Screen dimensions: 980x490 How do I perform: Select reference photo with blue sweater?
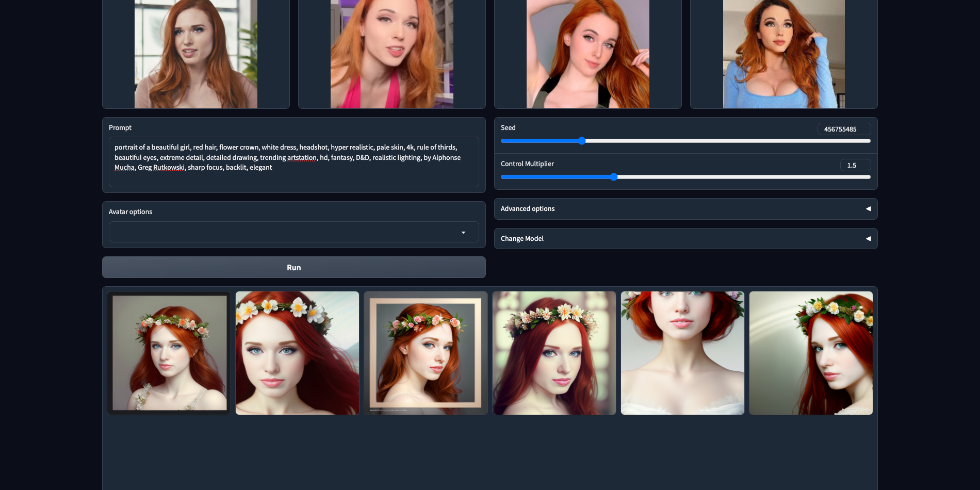784,54
